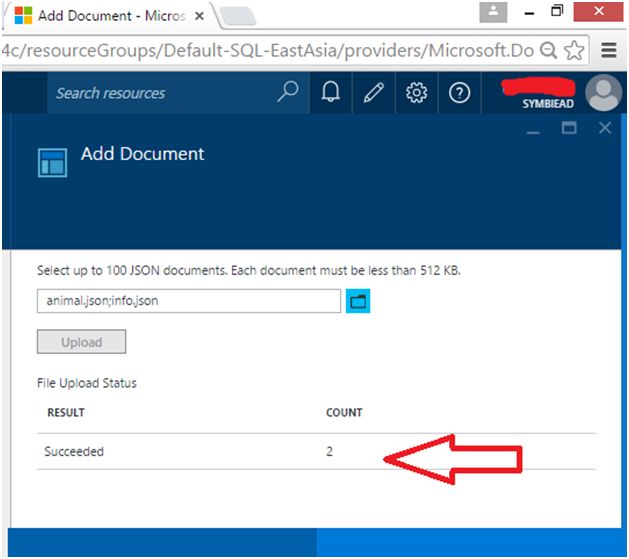Click the File Upload Status label
This screenshot has width=629, height=559.
(87, 383)
